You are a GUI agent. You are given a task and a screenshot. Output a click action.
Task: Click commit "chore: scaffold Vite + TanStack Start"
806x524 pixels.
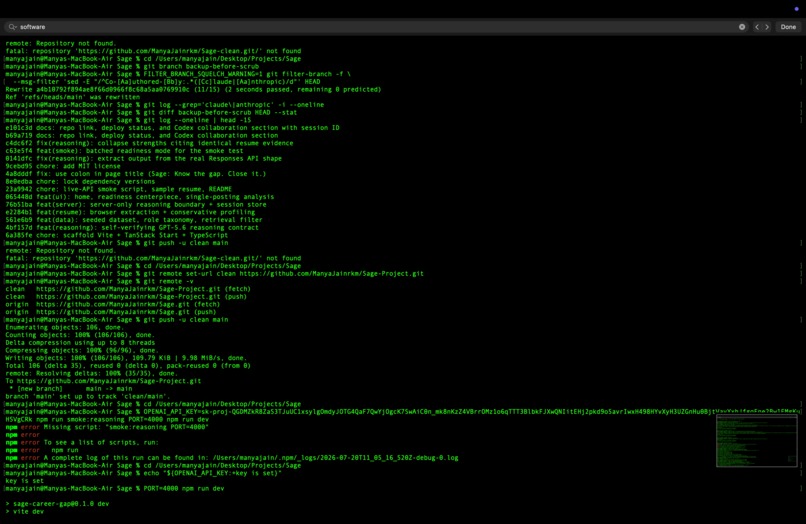[117, 236]
